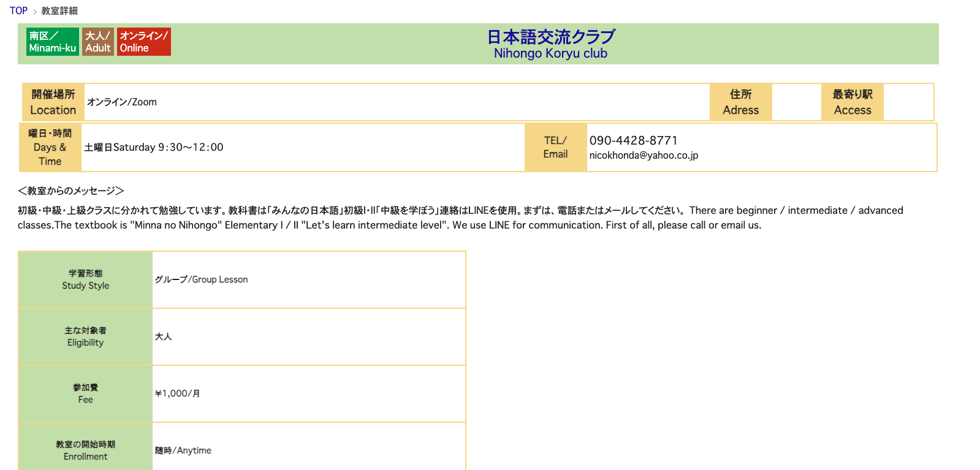Viewport: 980px width, 470px height.
Task: Click the brown Adult tag
Action: click(98, 42)
